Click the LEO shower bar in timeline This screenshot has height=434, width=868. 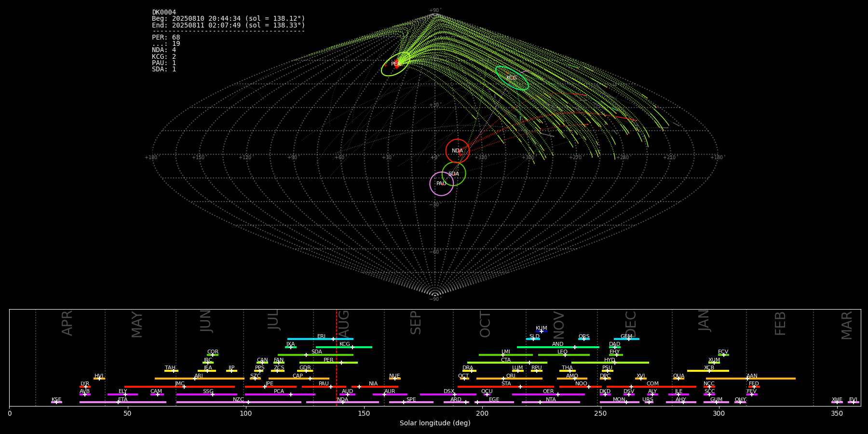pyautogui.click(x=564, y=355)
